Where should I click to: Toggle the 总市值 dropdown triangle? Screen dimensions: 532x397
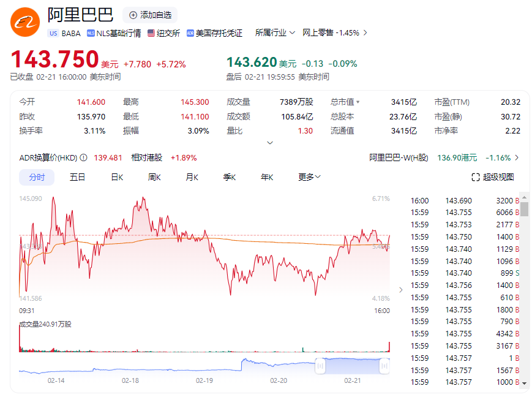pos(358,102)
